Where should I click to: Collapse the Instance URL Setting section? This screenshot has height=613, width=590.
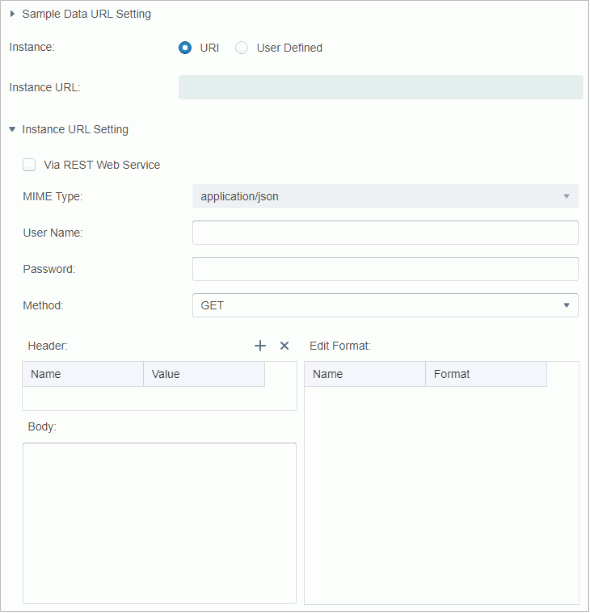pos(12,129)
